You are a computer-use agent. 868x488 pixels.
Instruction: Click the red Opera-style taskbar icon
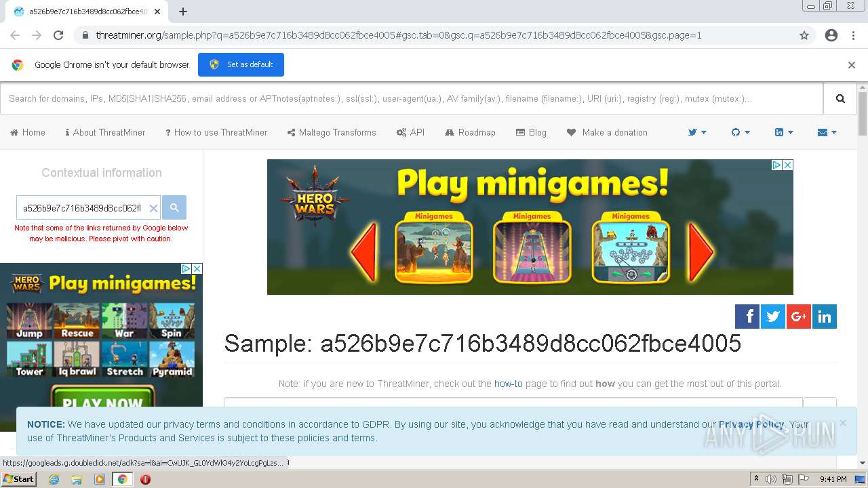pos(145,479)
